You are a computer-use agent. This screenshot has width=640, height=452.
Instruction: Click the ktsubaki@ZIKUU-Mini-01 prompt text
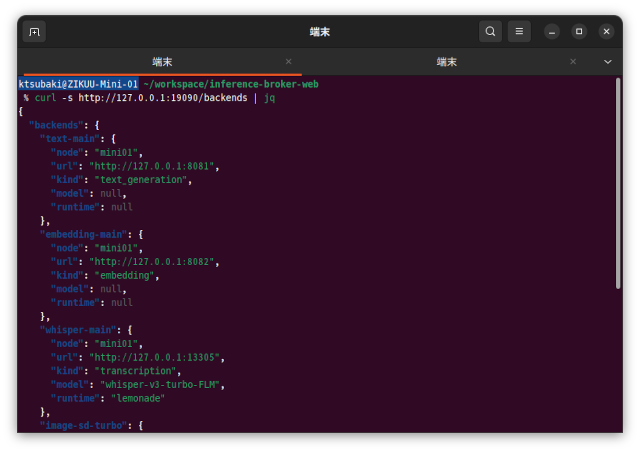point(78,84)
